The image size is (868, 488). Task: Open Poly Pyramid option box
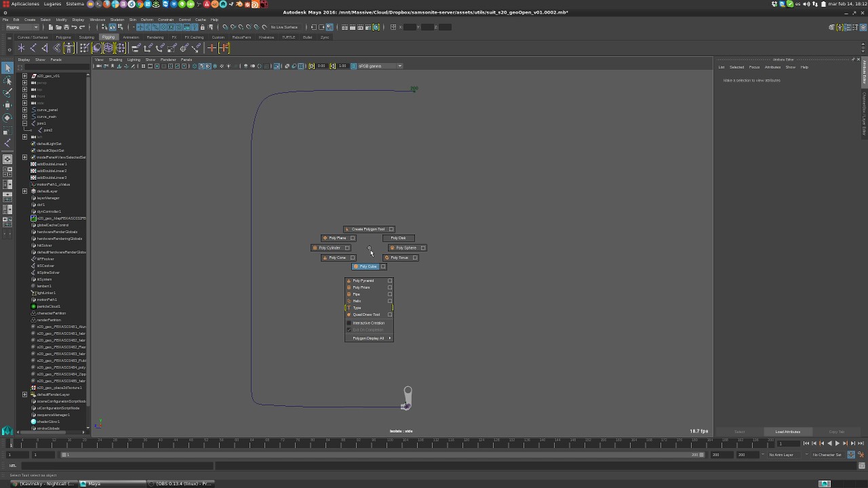390,281
